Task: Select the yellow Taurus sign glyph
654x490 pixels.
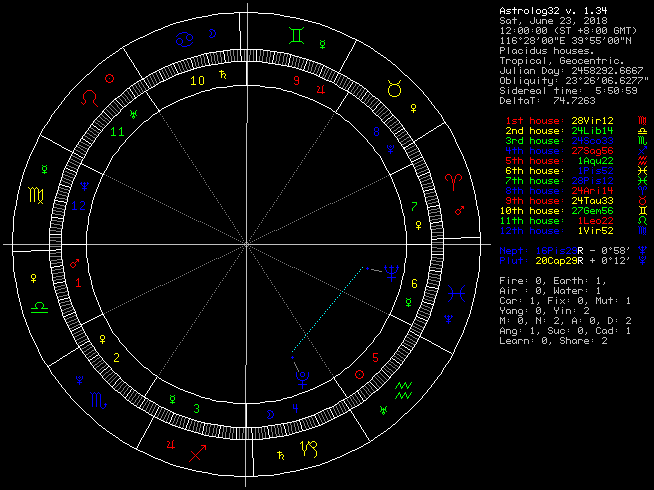Action: [x=394, y=89]
